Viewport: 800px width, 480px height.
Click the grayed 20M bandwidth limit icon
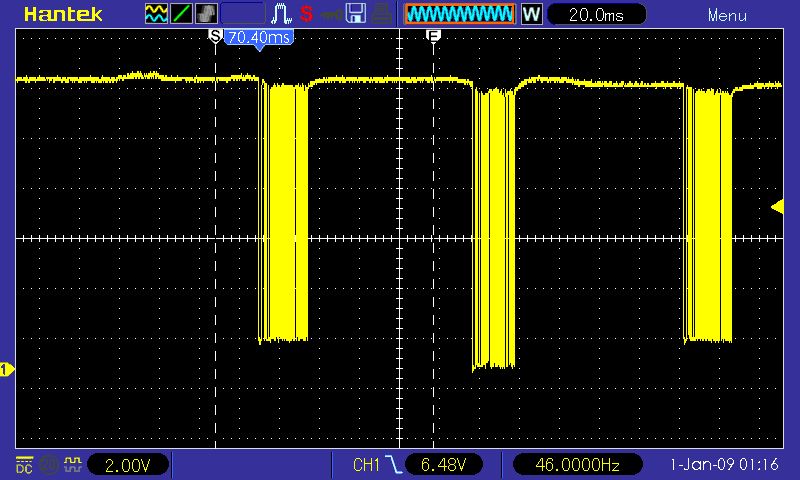coord(49,465)
